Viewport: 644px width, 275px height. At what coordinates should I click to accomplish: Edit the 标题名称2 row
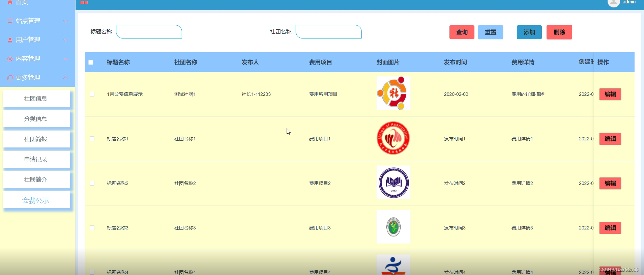(610, 183)
